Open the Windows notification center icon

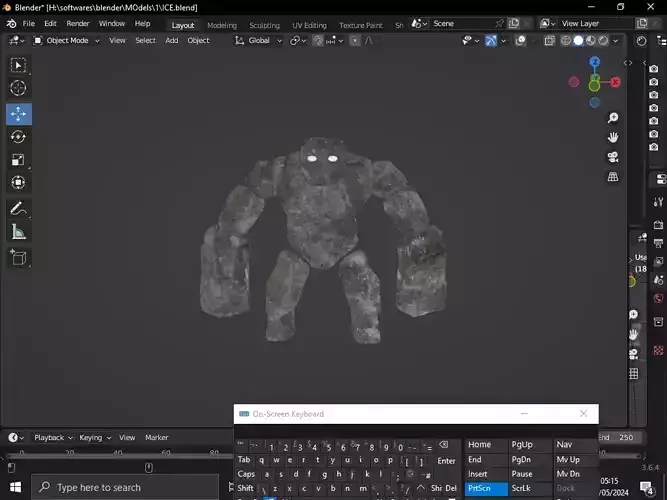pyautogui.click(x=647, y=487)
